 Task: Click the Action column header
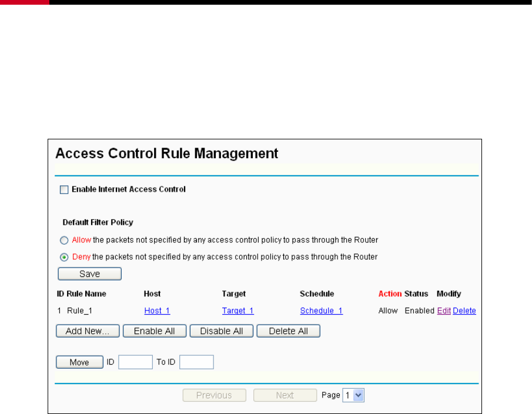(x=390, y=293)
